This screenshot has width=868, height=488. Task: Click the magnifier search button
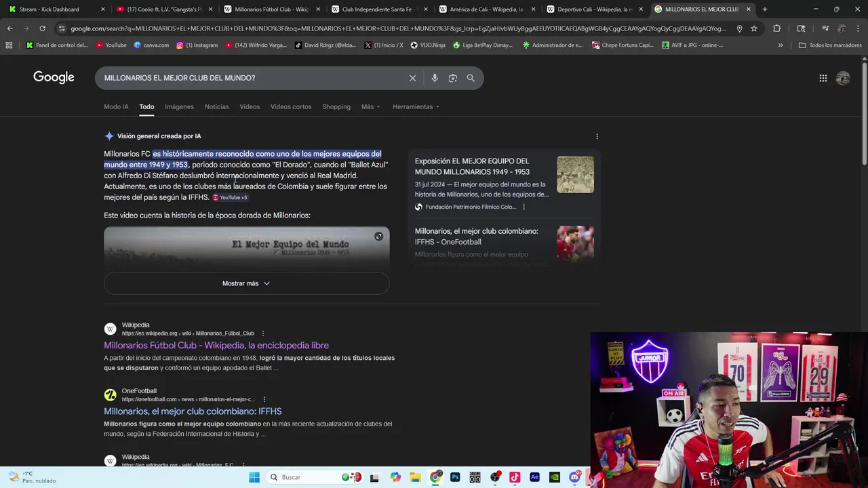pos(471,78)
